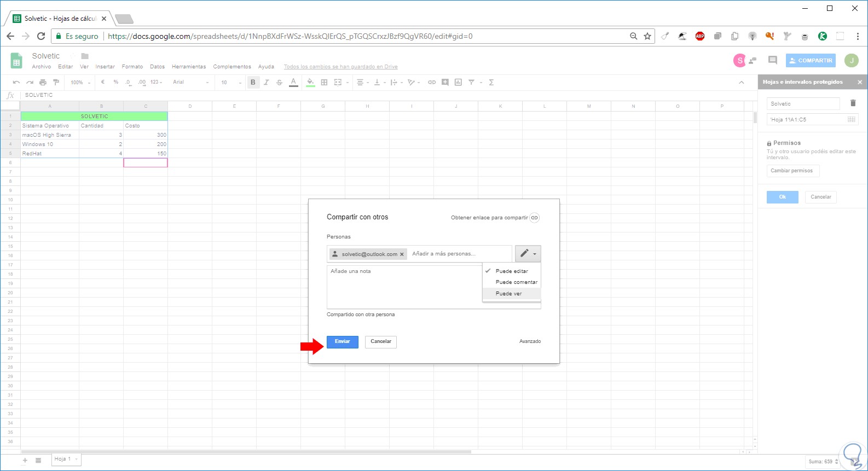The height and width of the screenshot is (471, 868).
Task: Open the functions sigma menu
Action: [491, 83]
